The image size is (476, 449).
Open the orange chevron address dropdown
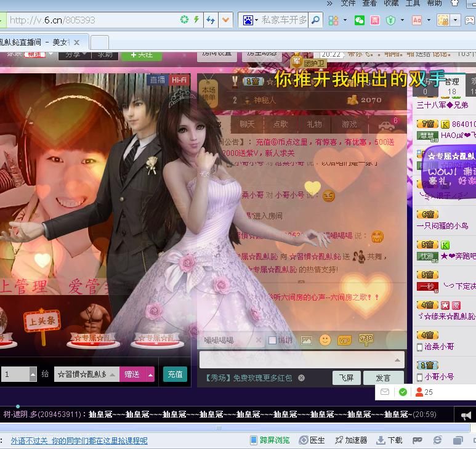(225, 20)
